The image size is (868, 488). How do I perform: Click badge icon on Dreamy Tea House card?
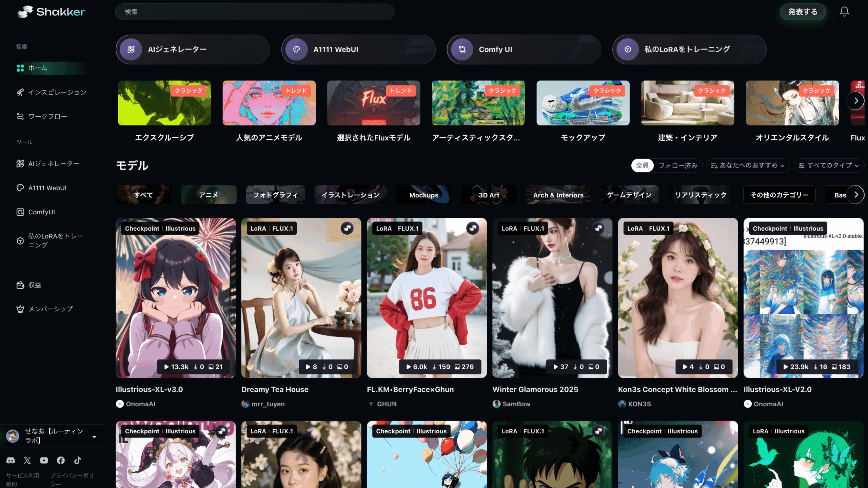point(347,228)
